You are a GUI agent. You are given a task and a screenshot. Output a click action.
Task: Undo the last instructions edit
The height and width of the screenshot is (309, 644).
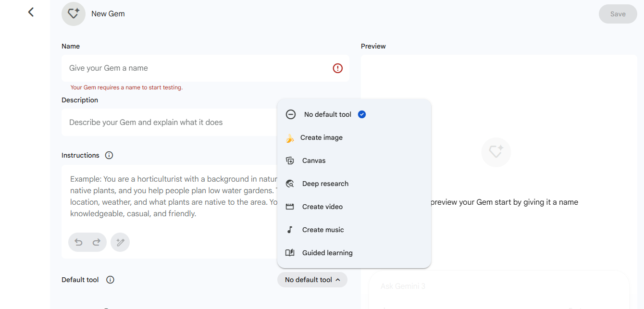[x=79, y=242]
